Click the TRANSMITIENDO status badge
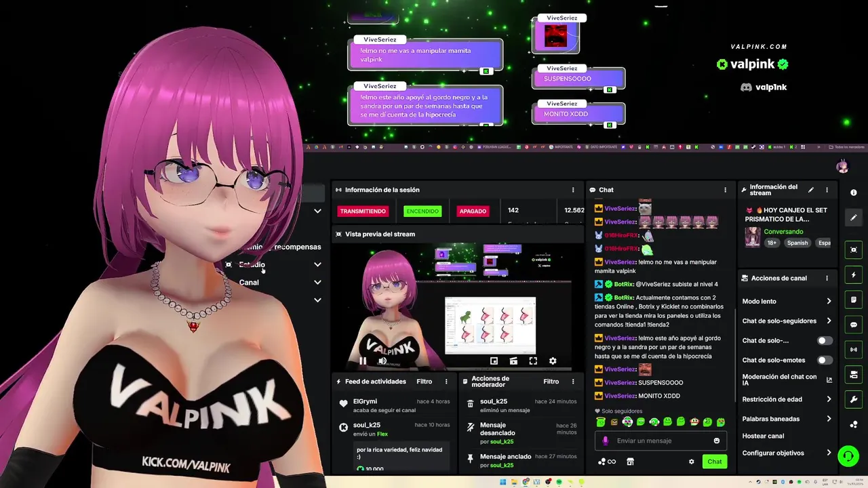 point(363,211)
